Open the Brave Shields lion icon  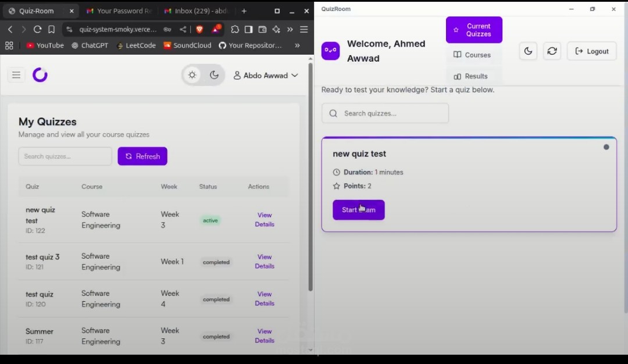point(199,29)
